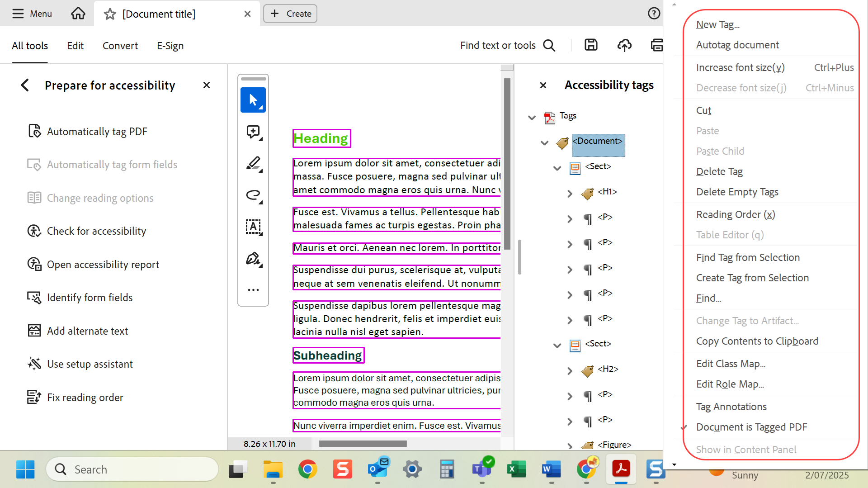Close the Prepare for accessibility panel
The width and height of the screenshot is (868, 488).
(207, 85)
